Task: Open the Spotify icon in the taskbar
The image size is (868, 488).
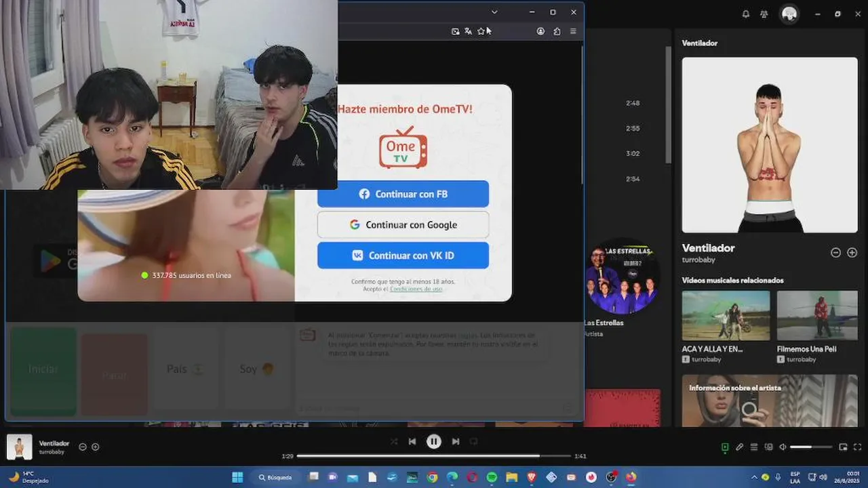Action: pos(492,477)
